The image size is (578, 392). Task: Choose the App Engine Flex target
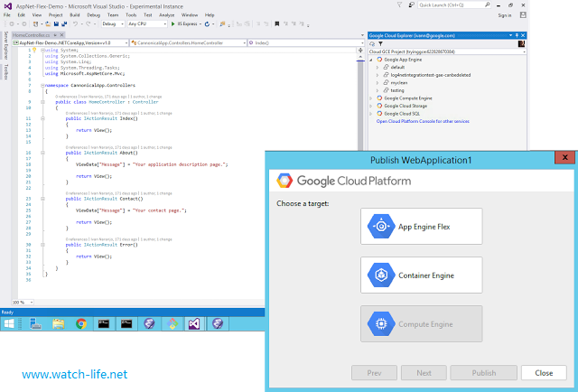422,226
